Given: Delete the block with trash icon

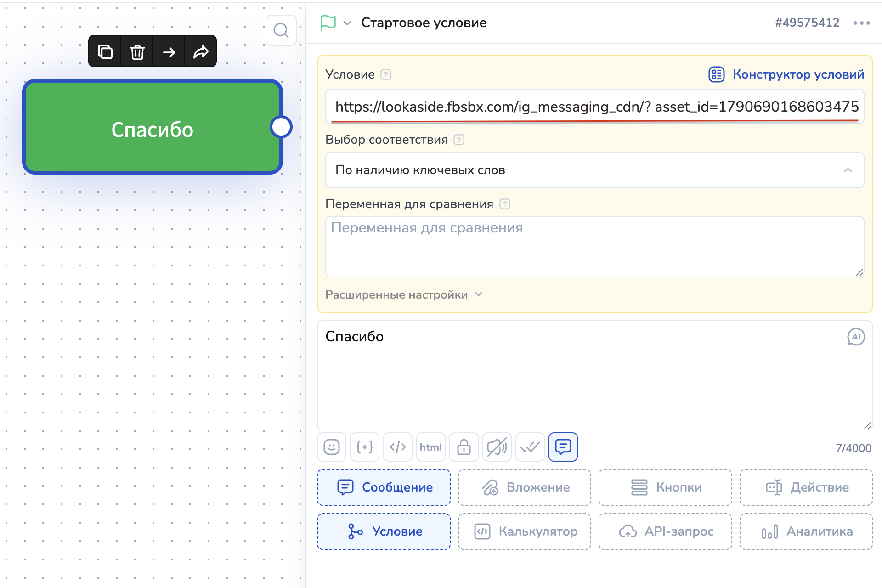Looking at the screenshot, I should 137,51.
